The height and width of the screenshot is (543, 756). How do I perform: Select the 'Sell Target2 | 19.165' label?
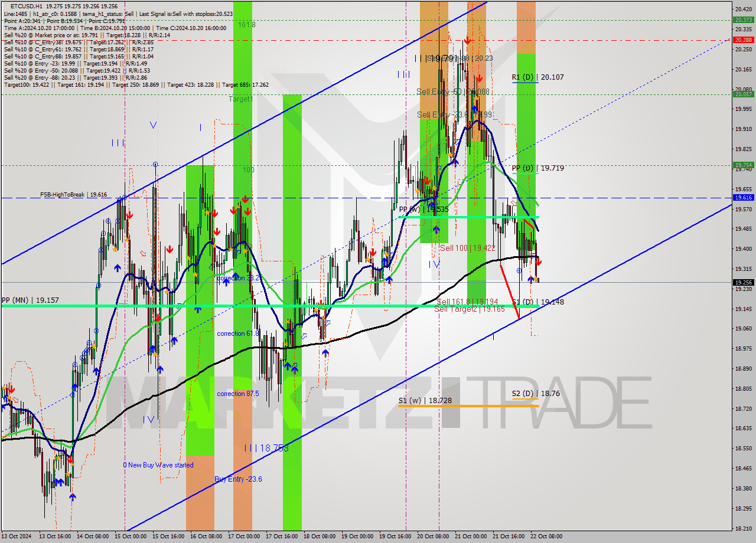pos(470,308)
